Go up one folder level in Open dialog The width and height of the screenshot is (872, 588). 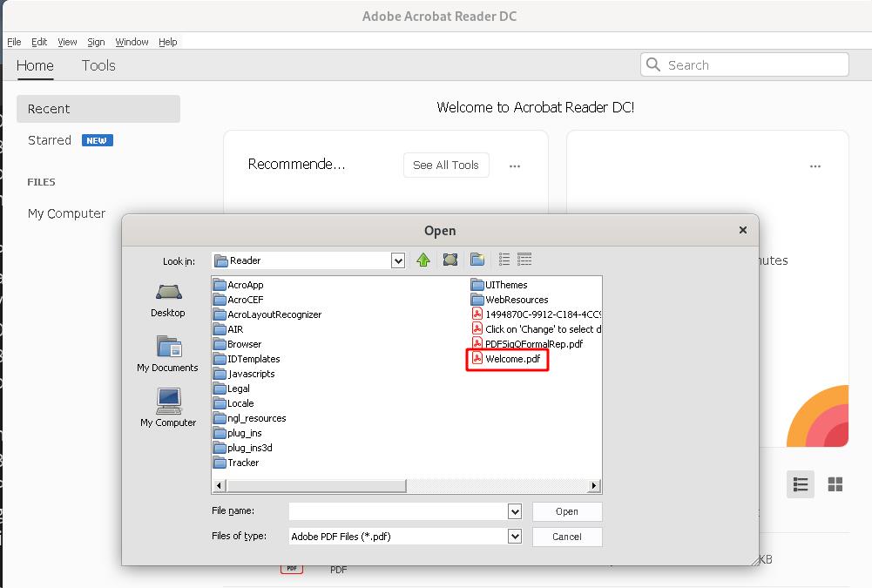(x=423, y=260)
